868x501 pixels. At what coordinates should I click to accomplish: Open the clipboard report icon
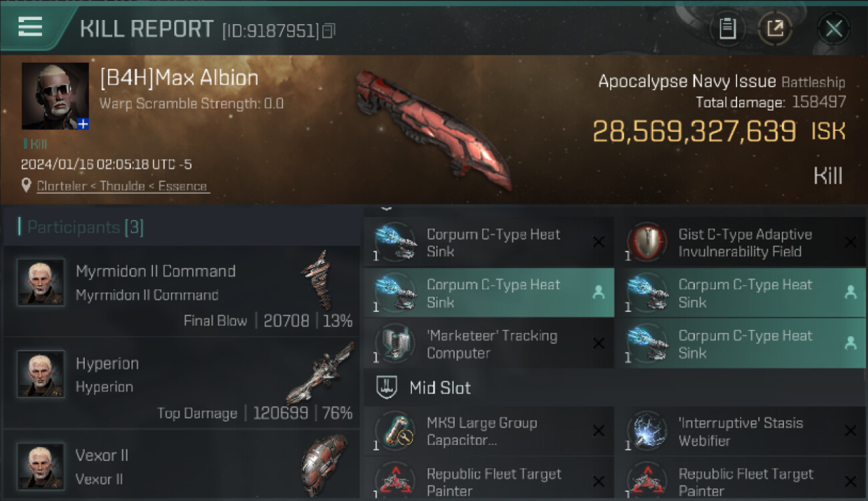pyautogui.click(x=728, y=29)
